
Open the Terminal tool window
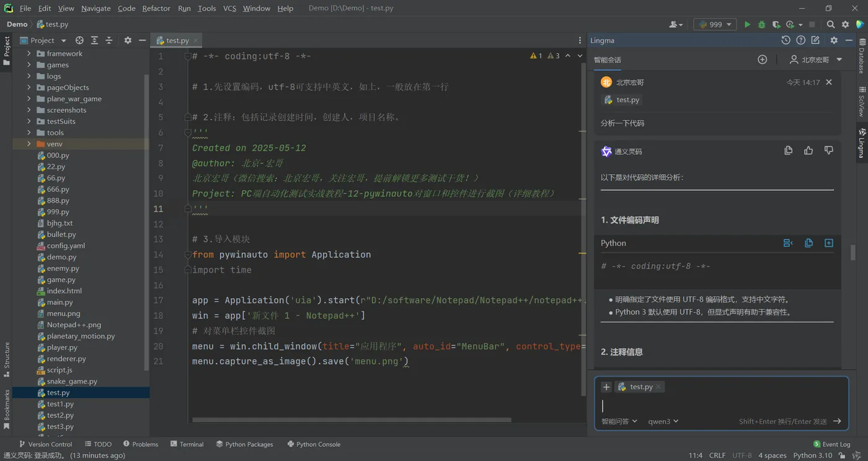click(x=187, y=444)
